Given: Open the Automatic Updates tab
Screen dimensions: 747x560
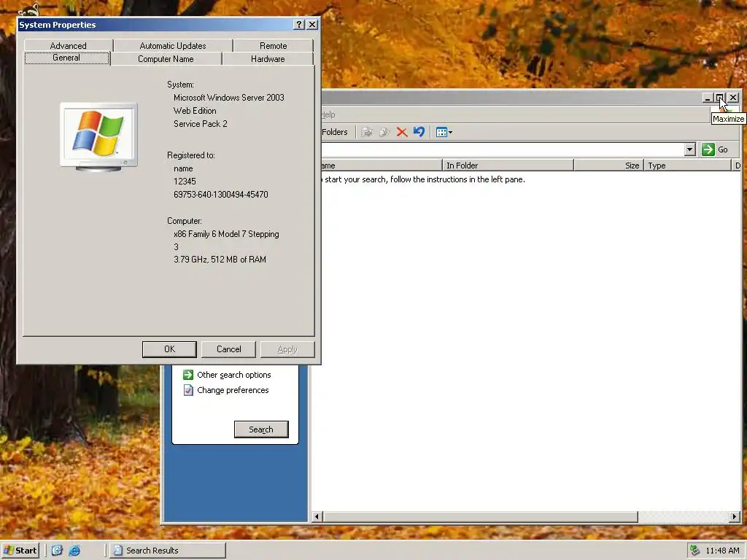Looking at the screenshot, I should click(173, 46).
